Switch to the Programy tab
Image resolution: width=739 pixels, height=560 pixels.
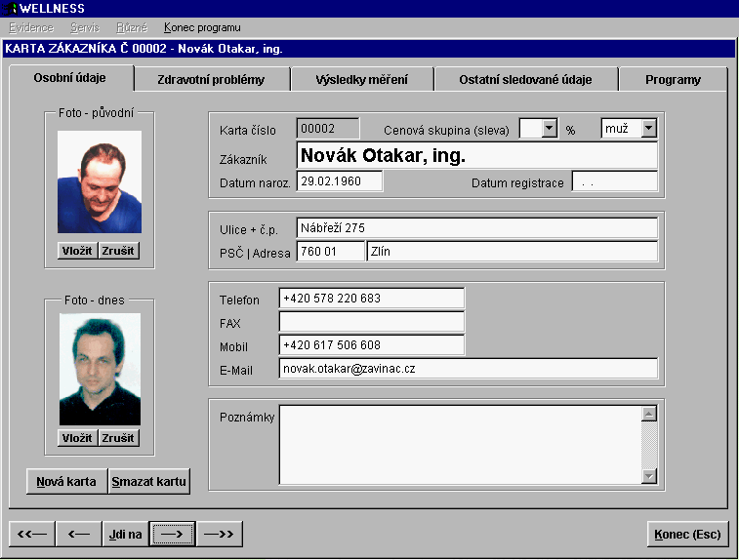click(x=673, y=80)
